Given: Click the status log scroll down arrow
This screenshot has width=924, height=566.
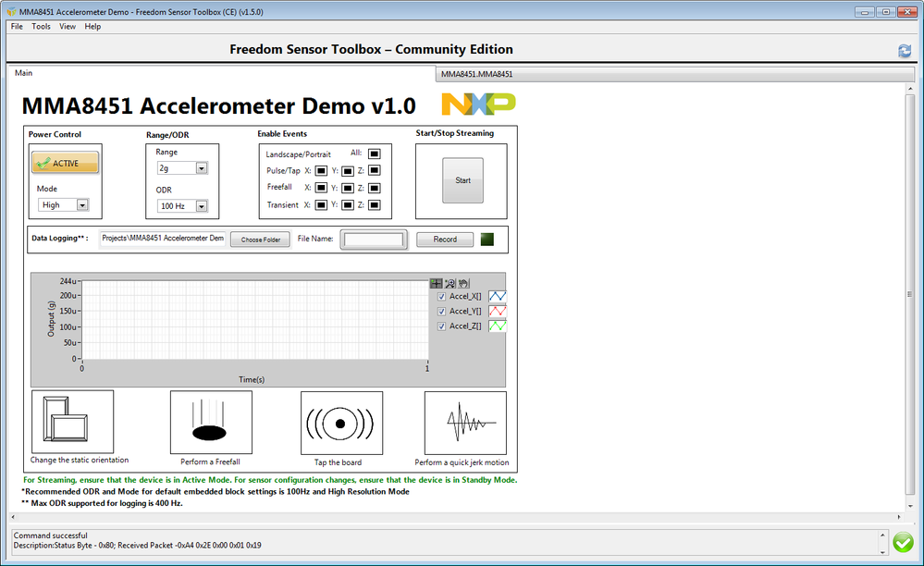Looking at the screenshot, I should tap(882, 552).
